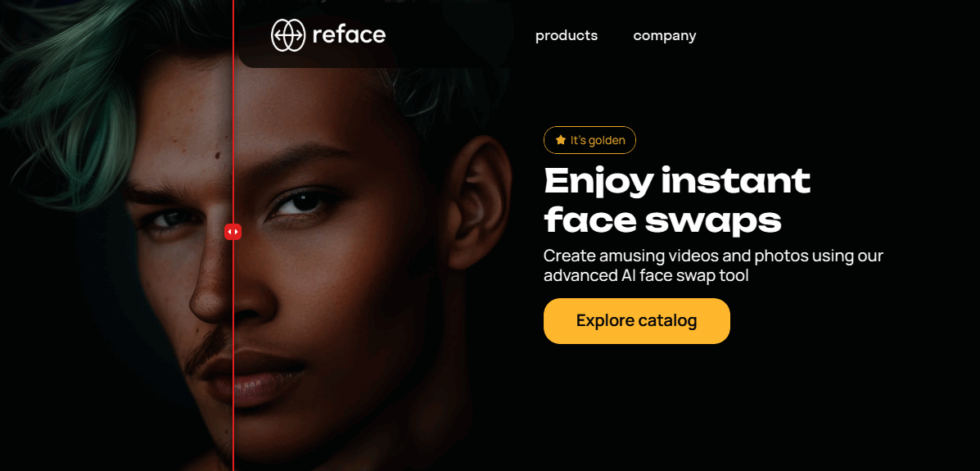This screenshot has width=980, height=471.
Task: Click the left arrow on the red slider handle
Action: coord(230,232)
